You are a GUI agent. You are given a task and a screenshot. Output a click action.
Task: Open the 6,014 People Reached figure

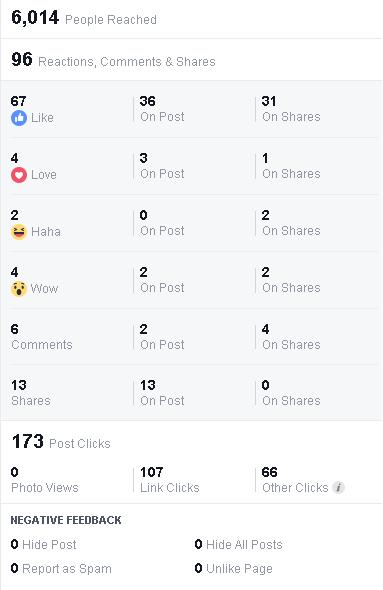point(84,18)
